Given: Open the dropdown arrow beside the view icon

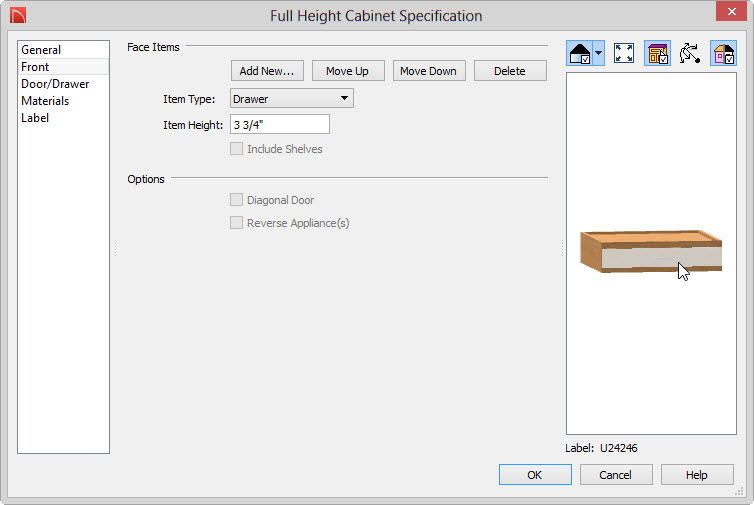Looking at the screenshot, I should (x=599, y=53).
